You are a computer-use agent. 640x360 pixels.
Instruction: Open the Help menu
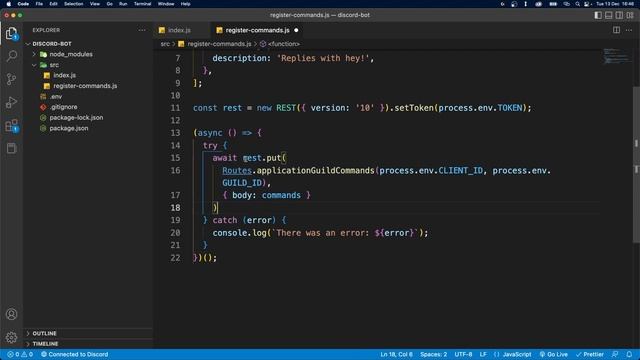[185, 4]
